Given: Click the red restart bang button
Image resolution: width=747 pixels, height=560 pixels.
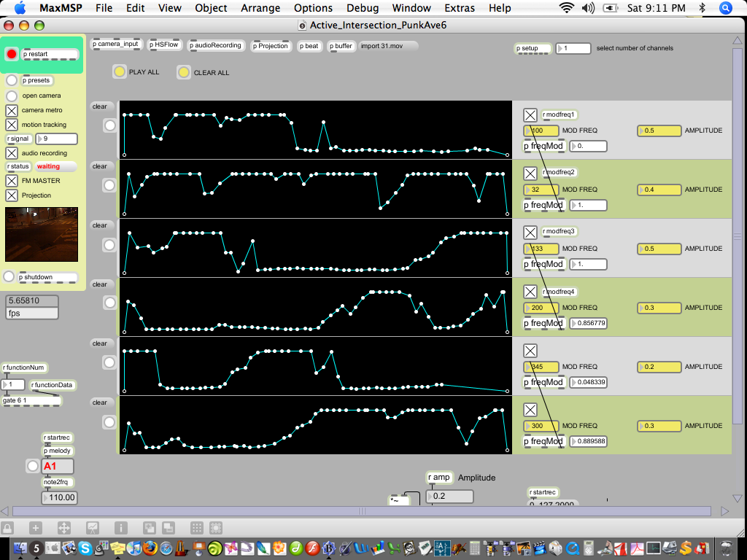Looking at the screenshot, I should click(12, 55).
